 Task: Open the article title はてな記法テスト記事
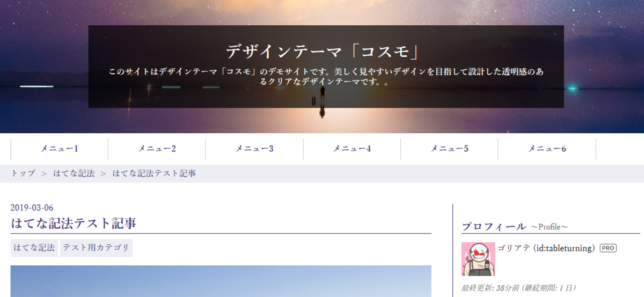[x=74, y=223]
